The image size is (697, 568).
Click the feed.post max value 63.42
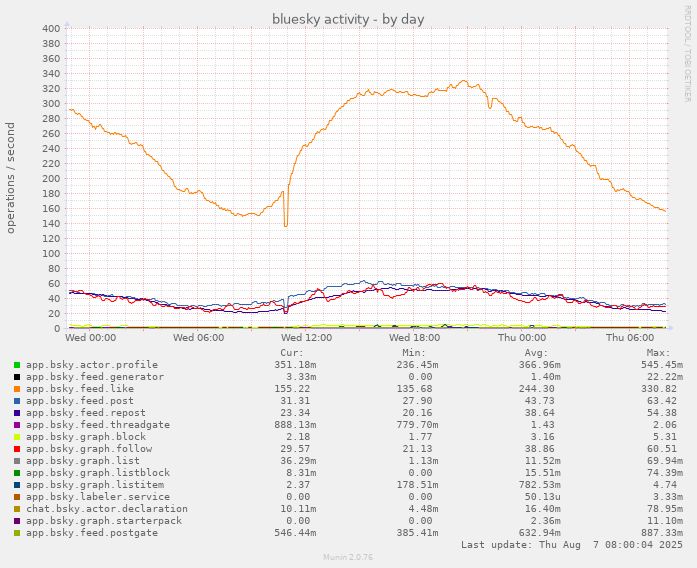[661, 401]
